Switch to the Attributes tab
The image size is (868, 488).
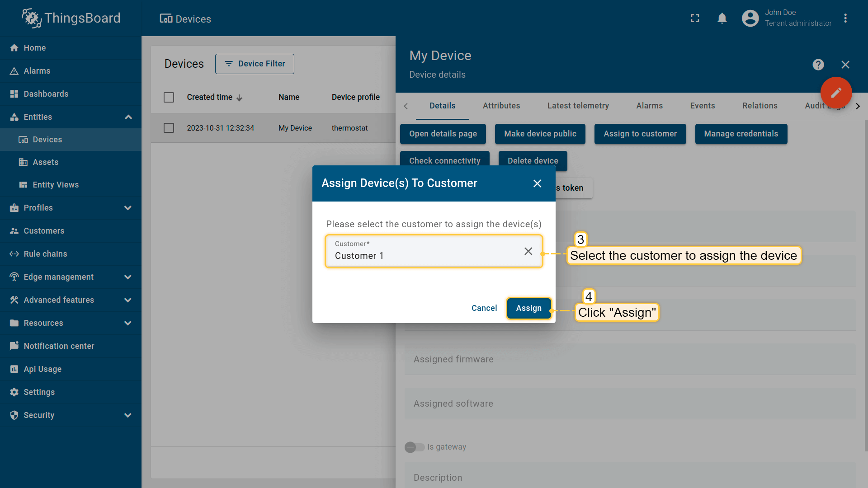(x=501, y=106)
